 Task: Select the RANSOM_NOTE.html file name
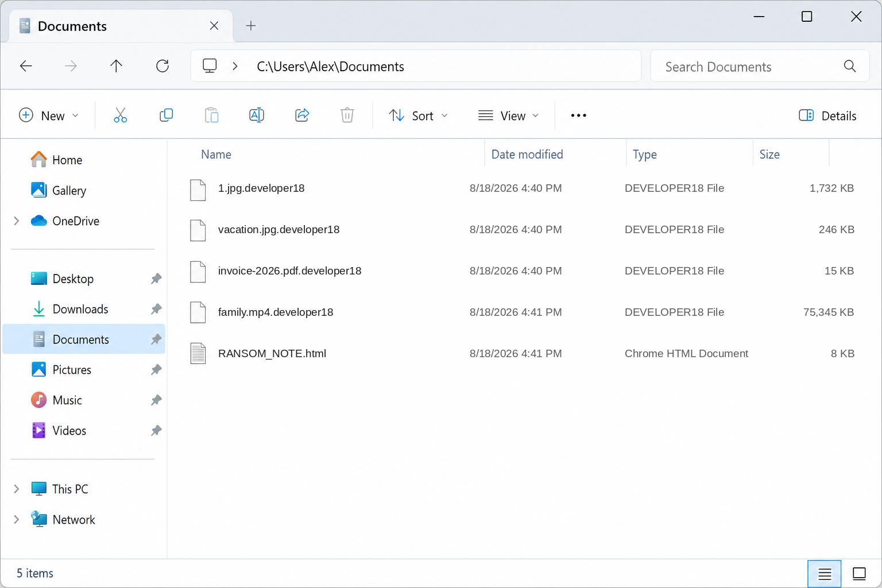(x=272, y=354)
